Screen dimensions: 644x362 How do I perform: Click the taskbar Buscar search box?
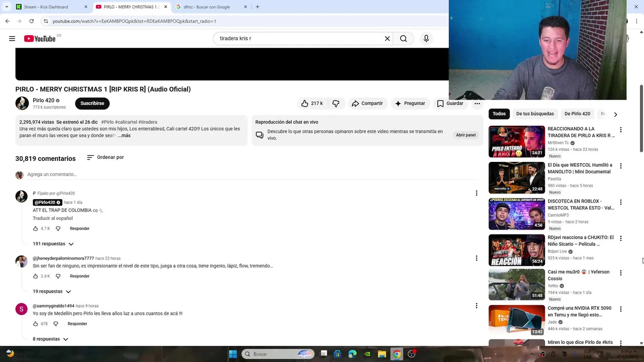click(278, 354)
